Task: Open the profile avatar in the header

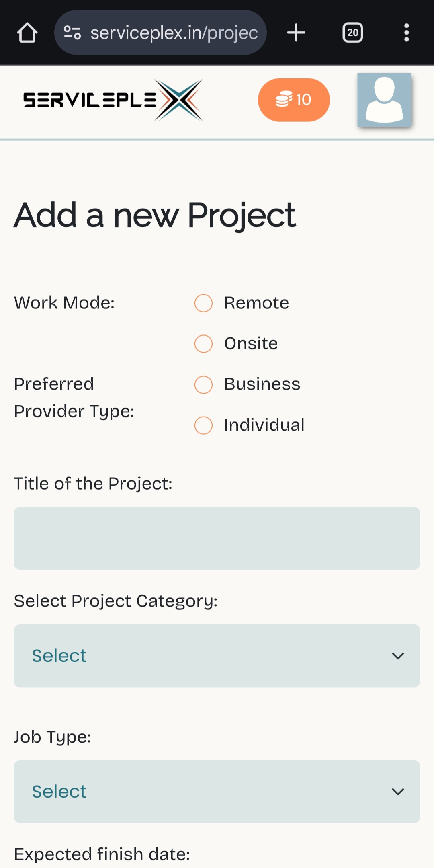Action: pyautogui.click(x=384, y=100)
